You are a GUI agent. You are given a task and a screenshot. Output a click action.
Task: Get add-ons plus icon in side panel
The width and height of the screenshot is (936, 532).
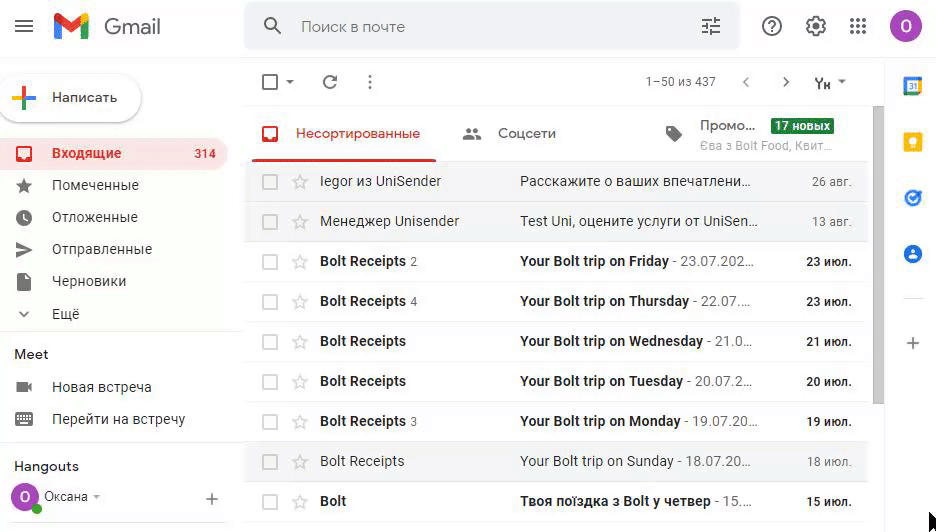point(913,343)
